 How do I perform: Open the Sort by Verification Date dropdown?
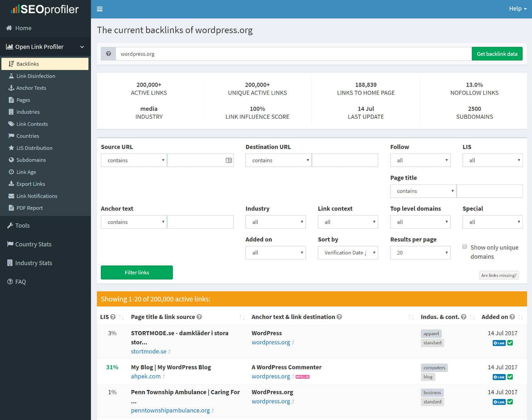click(347, 252)
